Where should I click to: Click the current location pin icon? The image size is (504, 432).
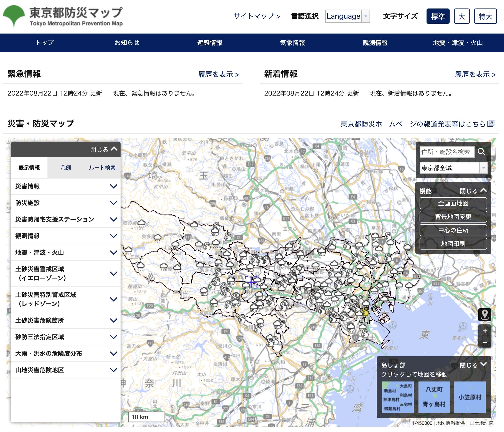[x=485, y=315]
